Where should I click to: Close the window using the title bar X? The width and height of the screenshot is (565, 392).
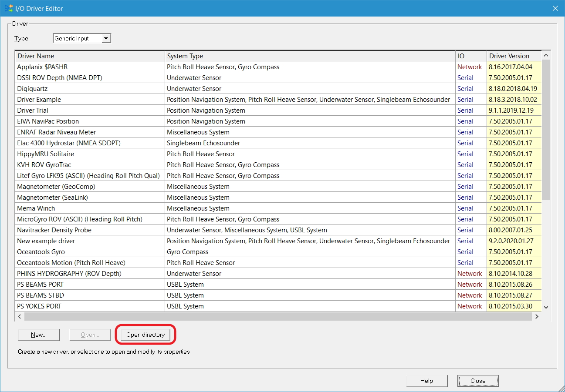pyautogui.click(x=555, y=8)
